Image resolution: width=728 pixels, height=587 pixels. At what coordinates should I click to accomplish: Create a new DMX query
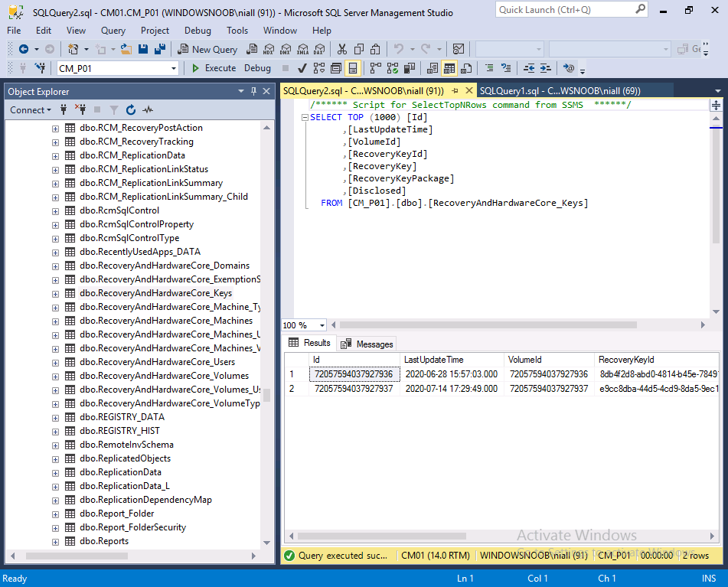point(286,49)
